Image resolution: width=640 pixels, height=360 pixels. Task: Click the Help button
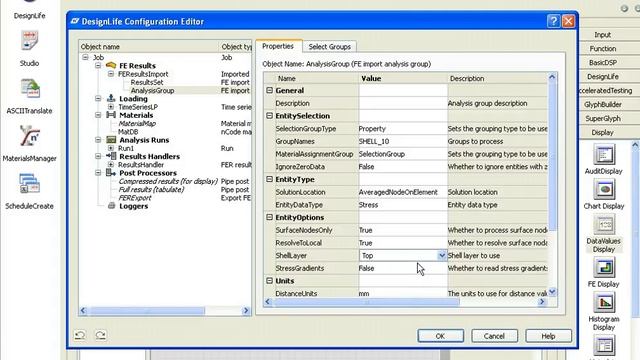pos(548,336)
